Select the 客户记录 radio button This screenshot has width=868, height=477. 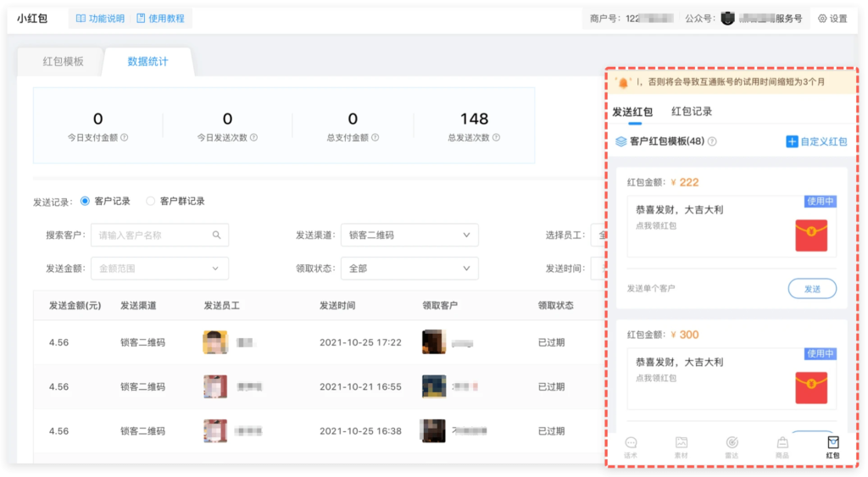(85, 201)
